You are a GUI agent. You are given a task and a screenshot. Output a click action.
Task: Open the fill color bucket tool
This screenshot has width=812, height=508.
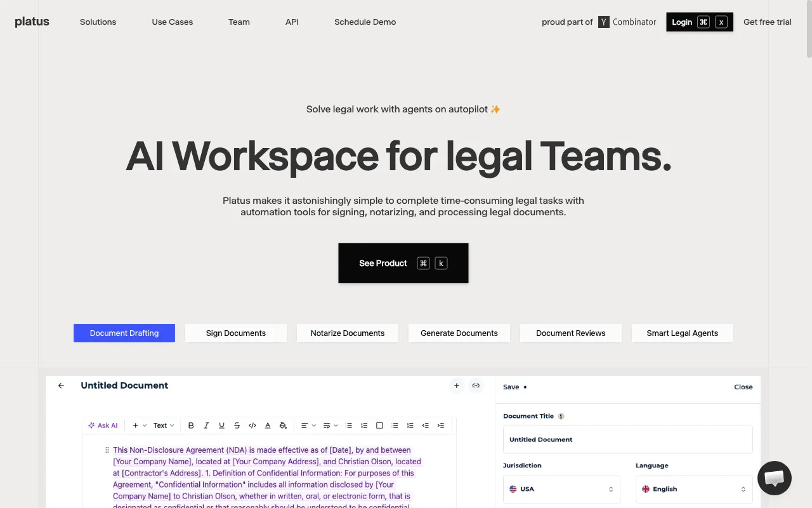click(x=283, y=425)
